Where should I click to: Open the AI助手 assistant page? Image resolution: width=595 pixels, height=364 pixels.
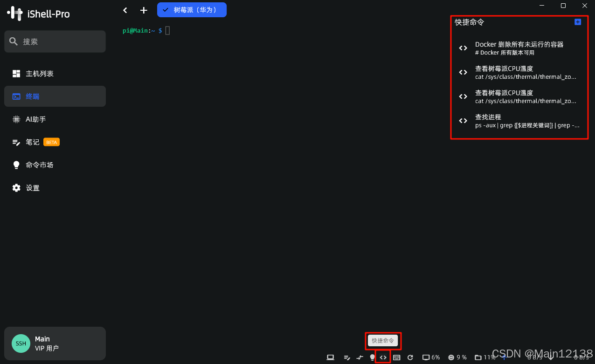pos(55,119)
